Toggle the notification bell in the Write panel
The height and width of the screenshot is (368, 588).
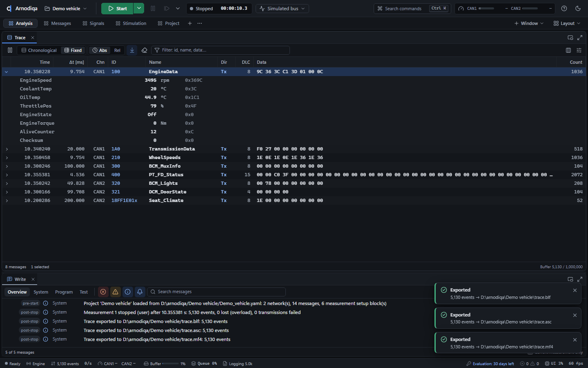point(140,292)
